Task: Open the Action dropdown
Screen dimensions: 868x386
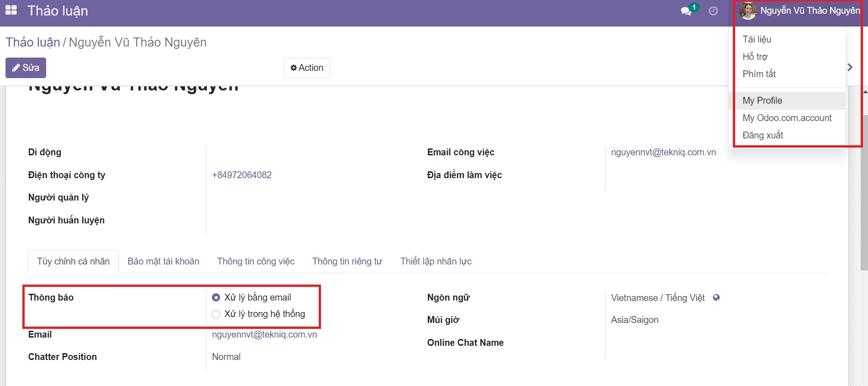Action: click(307, 68)
